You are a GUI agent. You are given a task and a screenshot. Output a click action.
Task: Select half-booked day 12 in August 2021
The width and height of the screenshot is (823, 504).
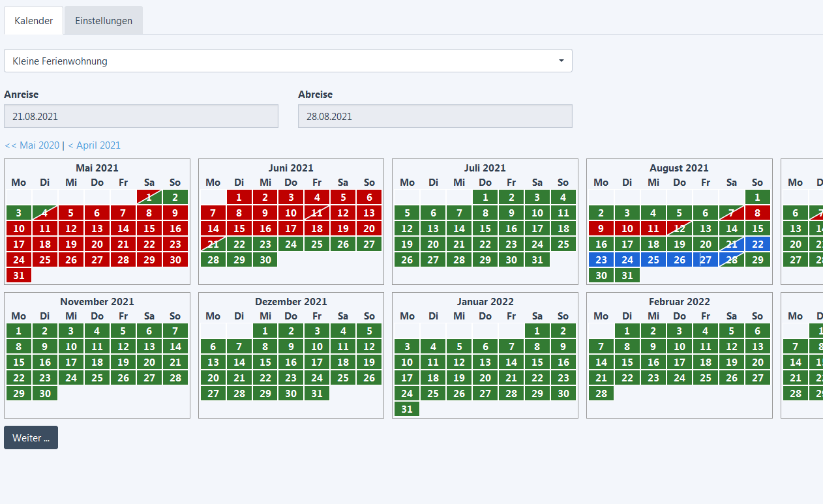coord(680,228)
